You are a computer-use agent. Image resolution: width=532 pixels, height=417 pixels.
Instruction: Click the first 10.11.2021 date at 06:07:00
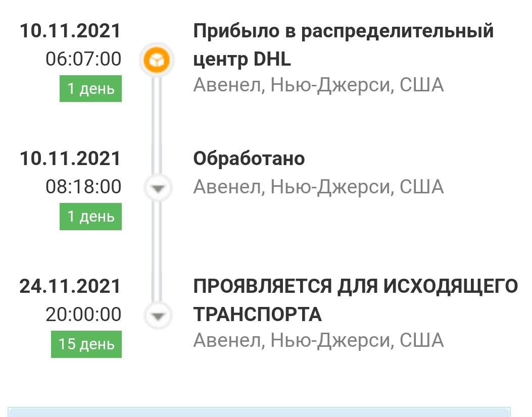point(70,31)
